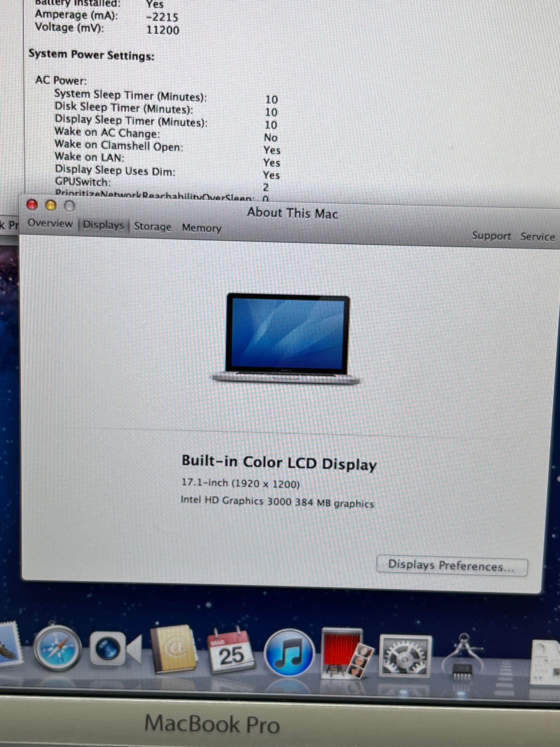Open iCal calendar showing 25
Image resolution: width=560 pixels, height=747 pixels.
231,651
